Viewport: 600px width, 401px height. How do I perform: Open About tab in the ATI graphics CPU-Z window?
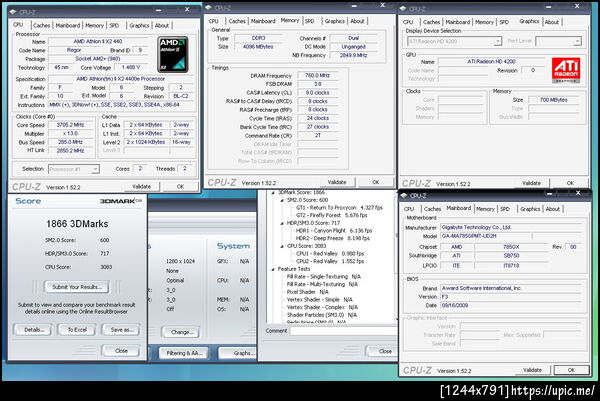coord(552,22)
